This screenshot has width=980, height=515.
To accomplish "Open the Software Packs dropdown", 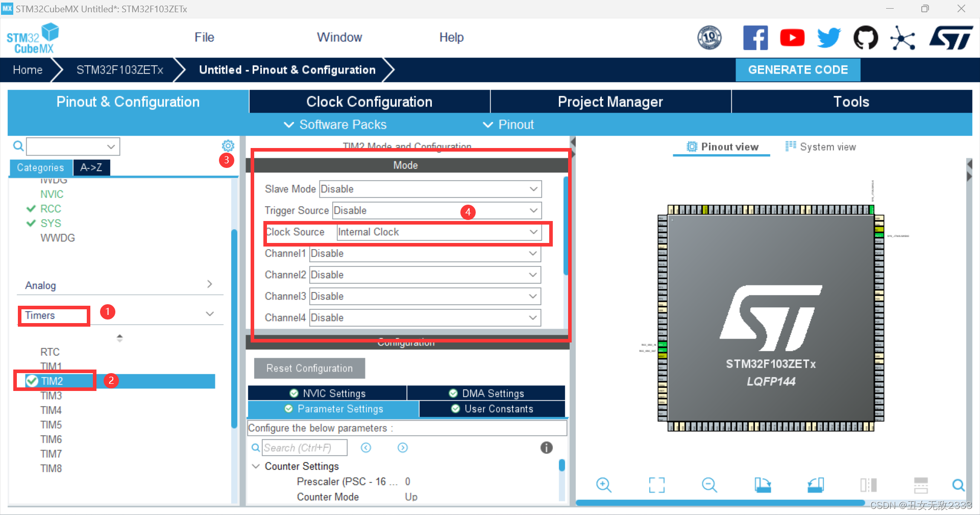I will click(335, 125).
